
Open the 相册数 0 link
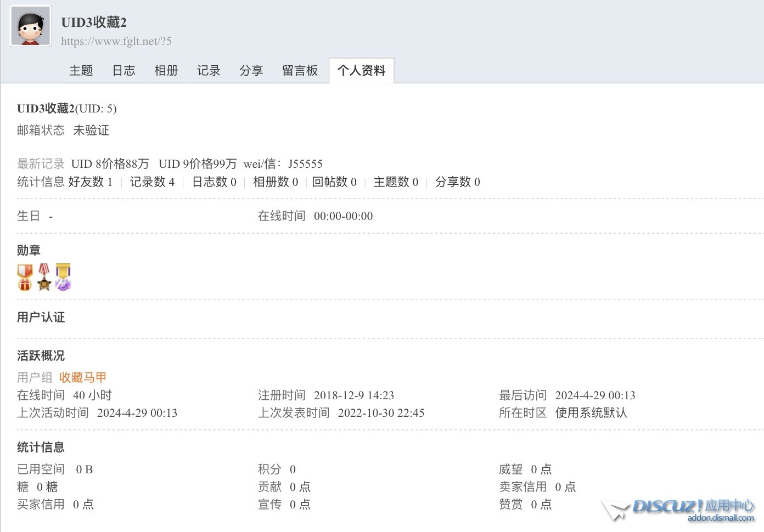pyautogui.click(x=276, y=182)
